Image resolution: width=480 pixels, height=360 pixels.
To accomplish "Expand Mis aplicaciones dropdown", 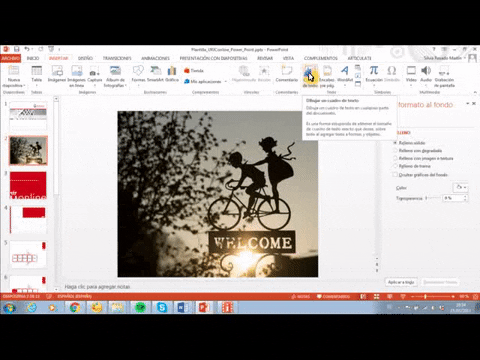I will pos(226,82).
